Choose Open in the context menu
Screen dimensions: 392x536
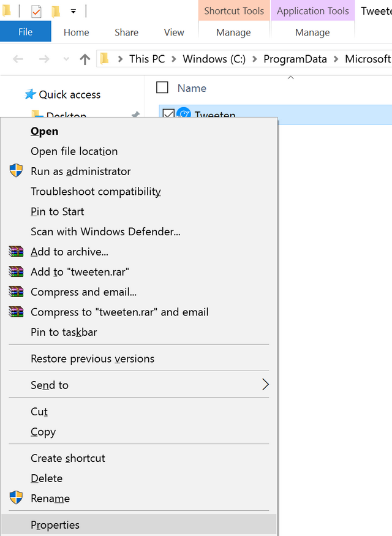coord(139,131)
